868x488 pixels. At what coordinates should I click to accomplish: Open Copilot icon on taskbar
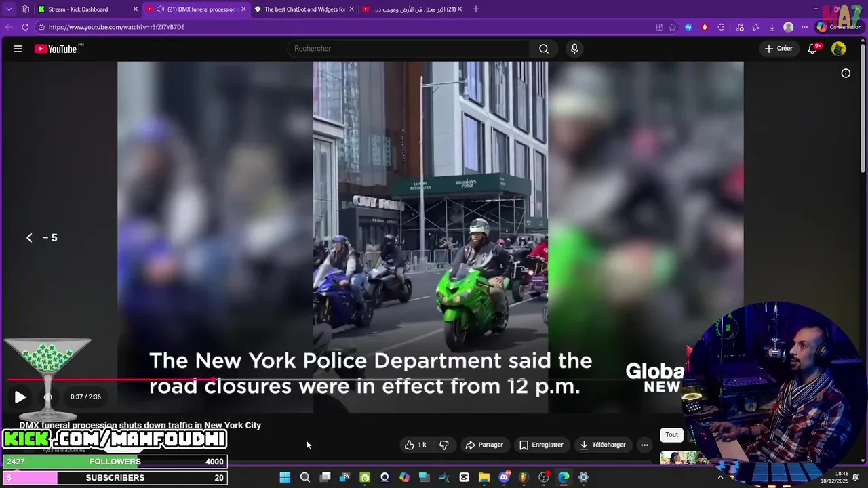[x=405, y=477]
